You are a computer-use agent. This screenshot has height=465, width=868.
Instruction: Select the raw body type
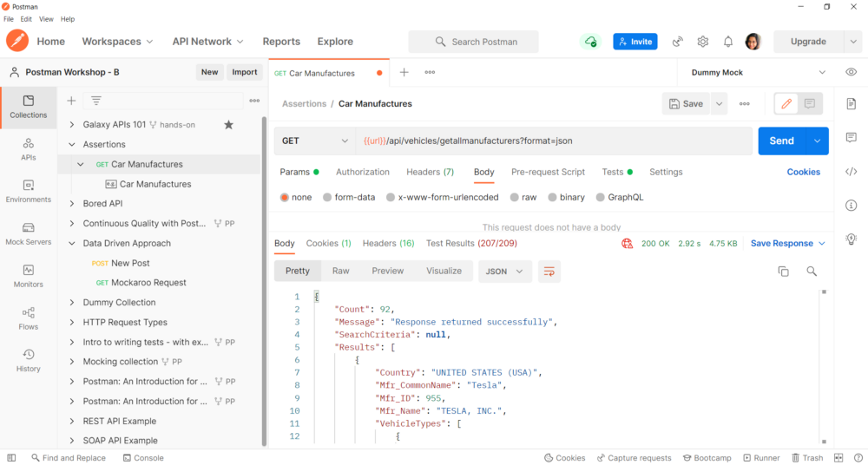pos(523,198)
